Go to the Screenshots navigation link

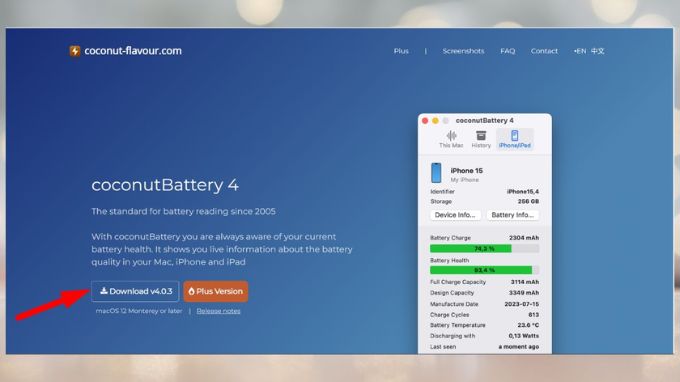[x=463, y=51]
